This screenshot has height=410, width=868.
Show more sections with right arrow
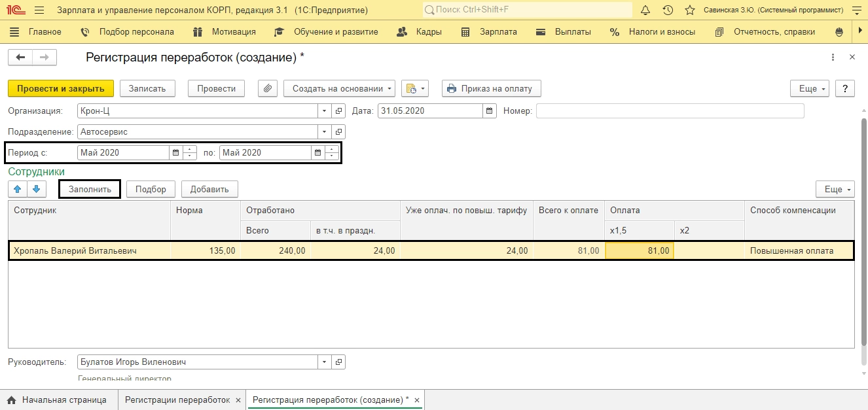pos(860,31)
